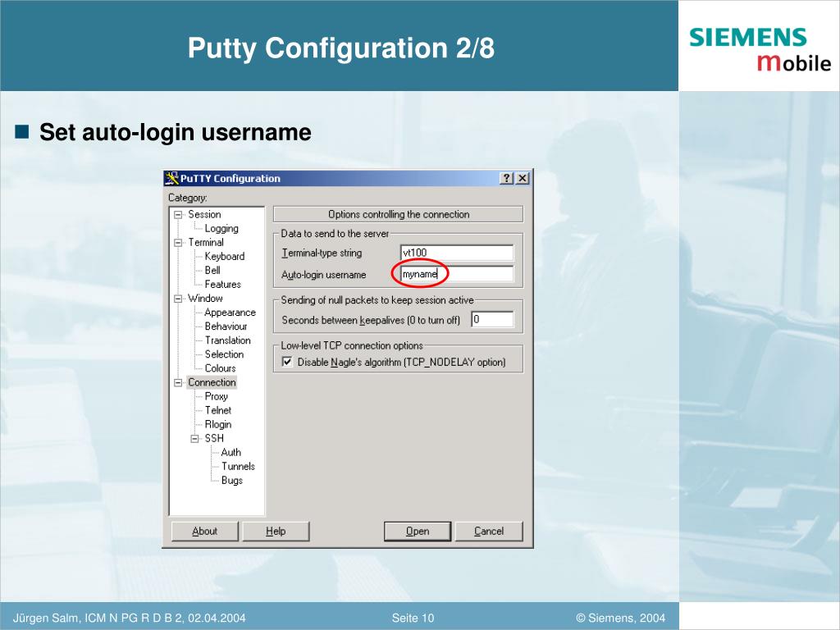The height and width of the screenshot is (630, 840).
Task: Collapse the Connection tree node
Action: (x=178, y=382)
